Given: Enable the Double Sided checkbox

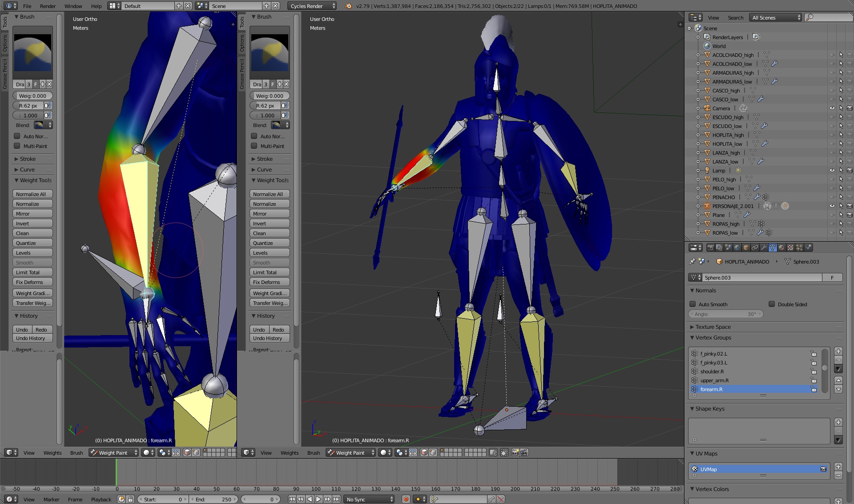Looking at the screenshot, I should [772, 304].
